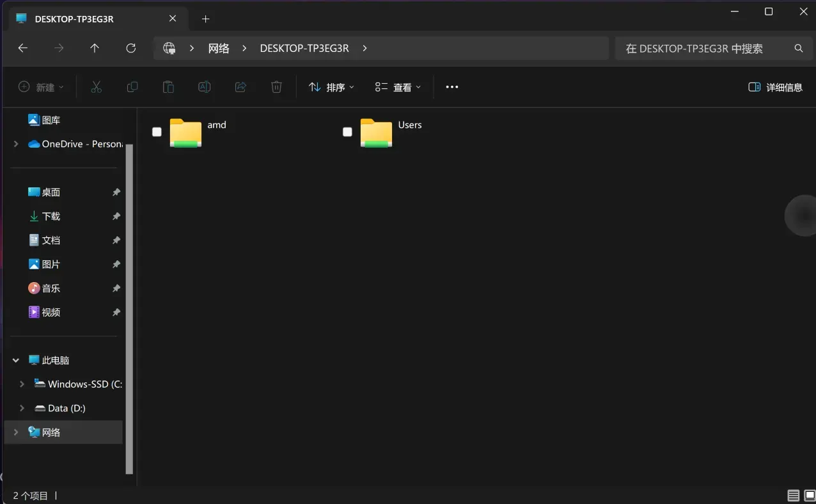Click the Share icon in toolbar

click(x=240, y=87)
